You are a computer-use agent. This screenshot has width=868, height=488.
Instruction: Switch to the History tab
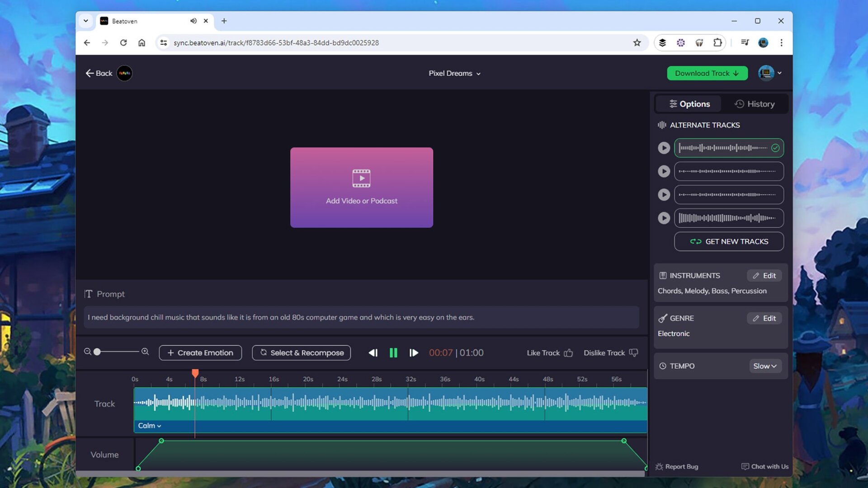754,103
